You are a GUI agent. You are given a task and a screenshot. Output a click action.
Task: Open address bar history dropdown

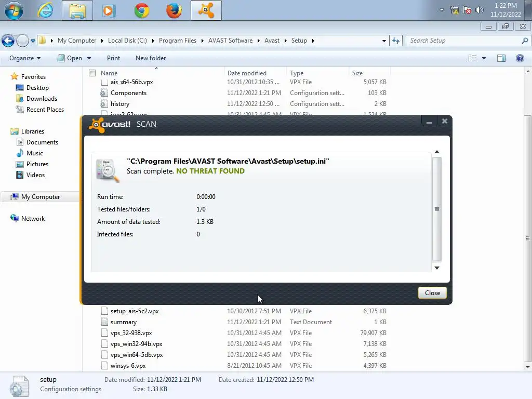pos(384,41)
